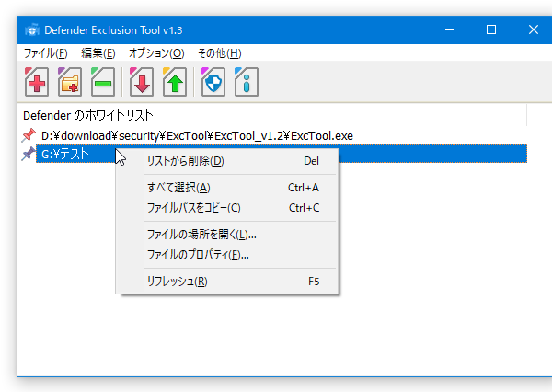Open the オプション(O) menu
552x392 pixels.
click(x=156, y=53)
